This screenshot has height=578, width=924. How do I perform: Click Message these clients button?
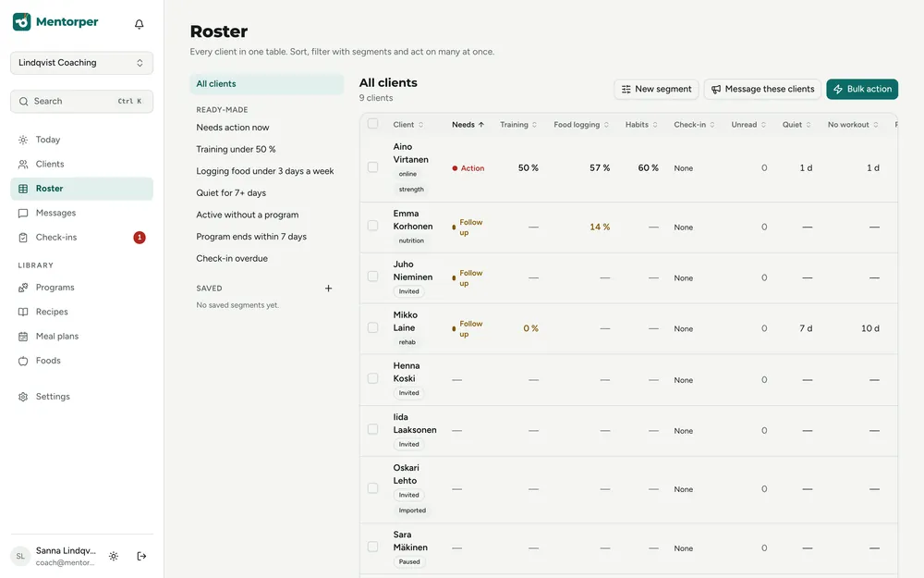[762, 89]
